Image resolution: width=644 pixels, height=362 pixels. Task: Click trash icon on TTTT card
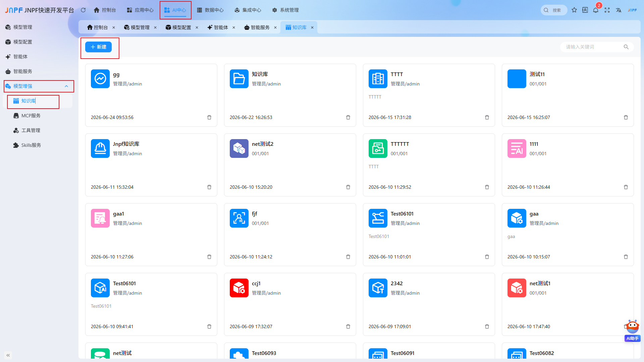coord(487,117)
